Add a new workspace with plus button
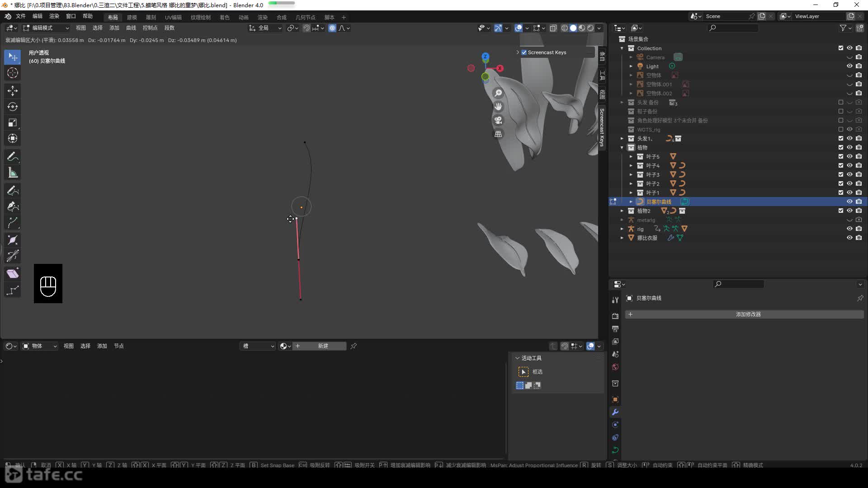The image size is (868, 488). [344, 17]
